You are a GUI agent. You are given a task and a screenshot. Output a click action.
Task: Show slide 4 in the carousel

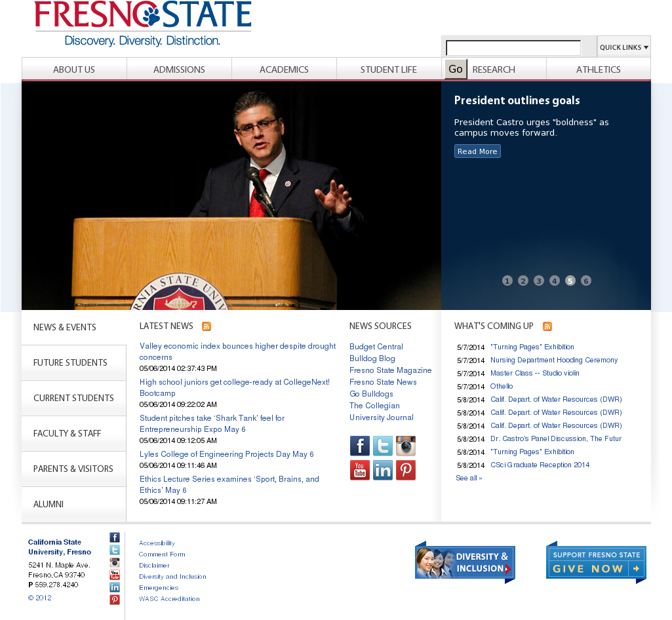[555, 281]
